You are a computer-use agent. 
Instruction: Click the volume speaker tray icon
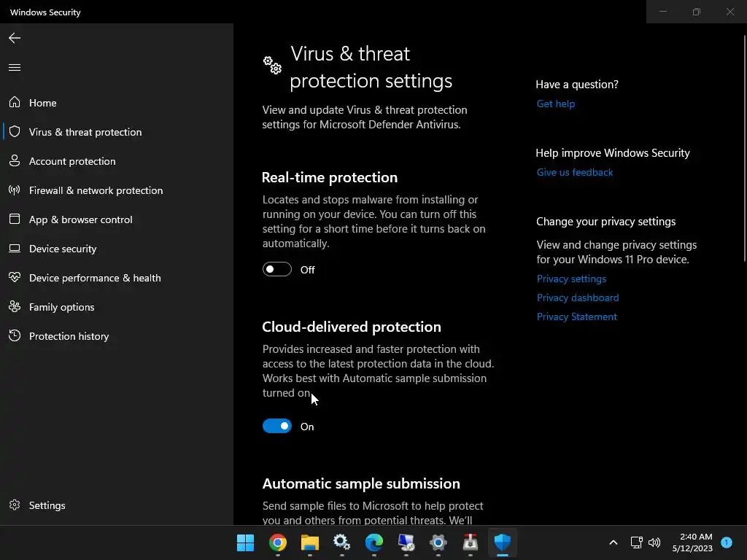pos(654,542)
